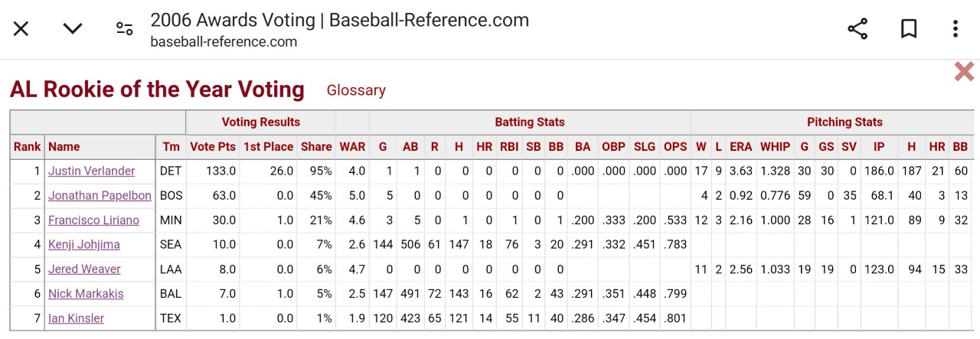
Task: Open Ian Kinsler's player page
Action: (76, 318)
